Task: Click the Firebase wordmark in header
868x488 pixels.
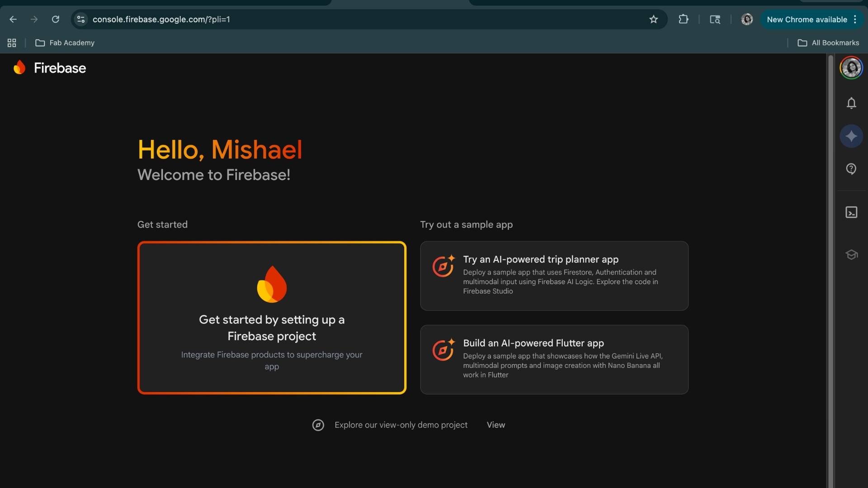Action: click(x=60, y=68)
